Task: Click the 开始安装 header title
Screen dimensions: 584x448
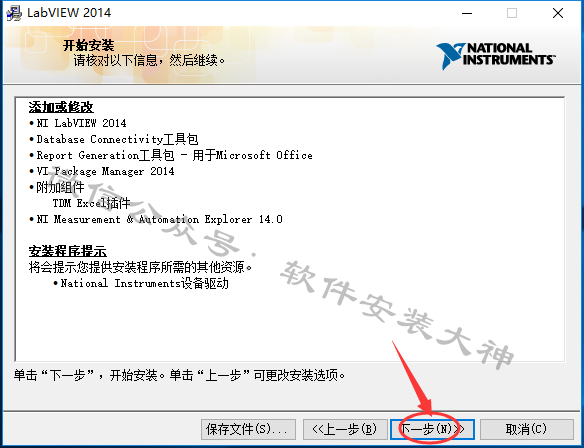Action: click(x=88, y=45)
